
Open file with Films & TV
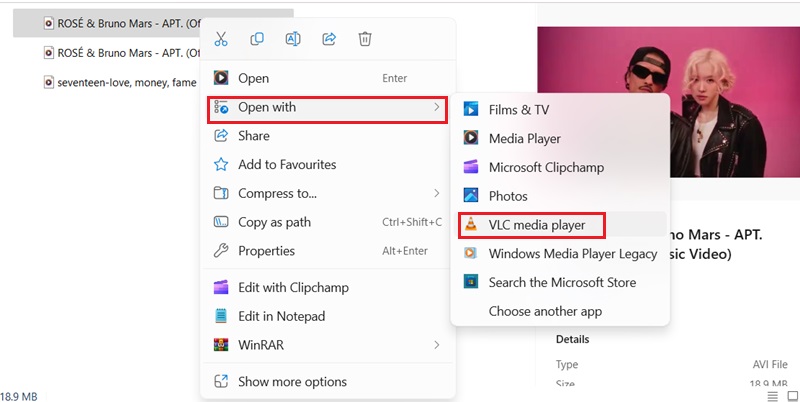[x=560, y=110]
